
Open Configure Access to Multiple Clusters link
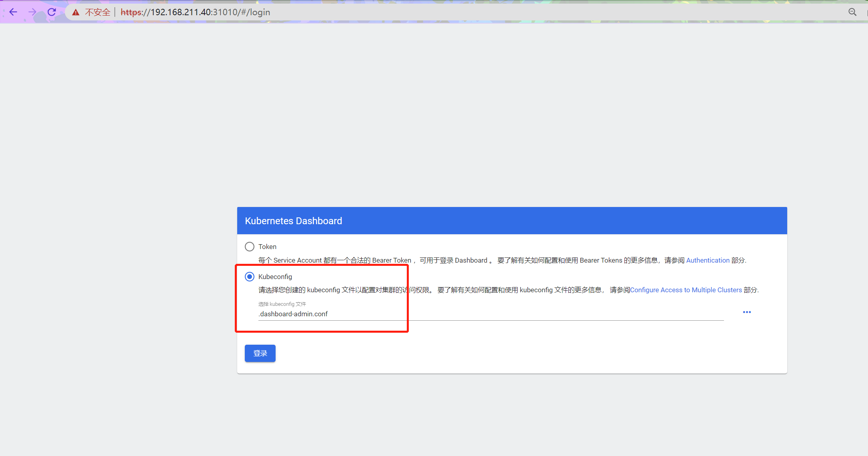(x=686, y=290)
